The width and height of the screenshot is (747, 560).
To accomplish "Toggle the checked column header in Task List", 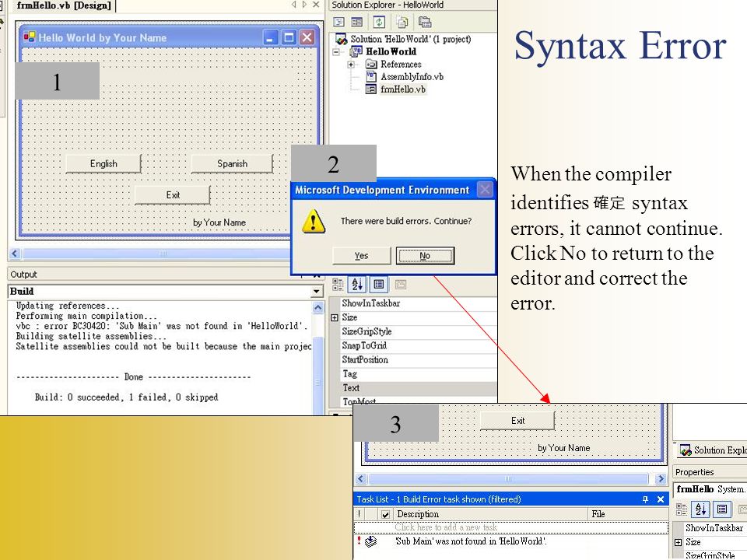I will [x=385, y=514].
